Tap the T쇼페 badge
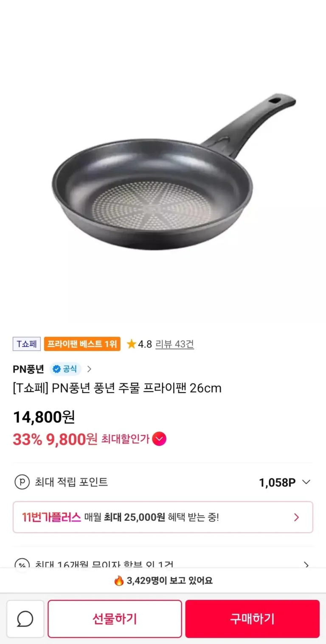Image resolution: width=326 pixels, height=644 pixels. [26, 344]
